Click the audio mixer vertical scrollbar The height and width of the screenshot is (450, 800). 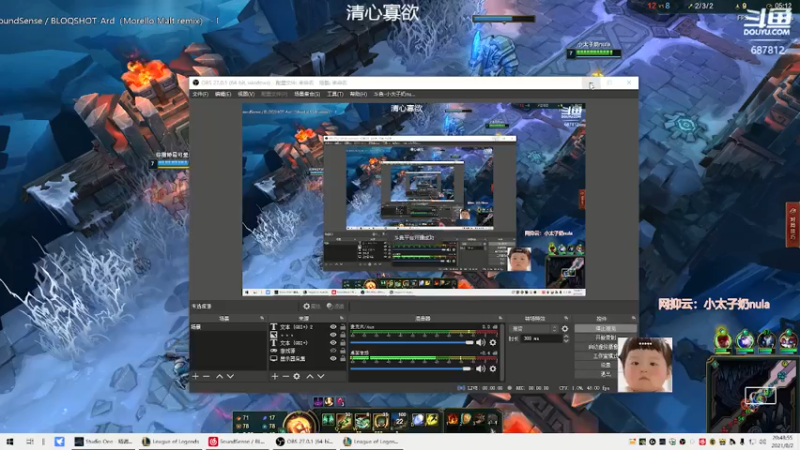point(503,352)
